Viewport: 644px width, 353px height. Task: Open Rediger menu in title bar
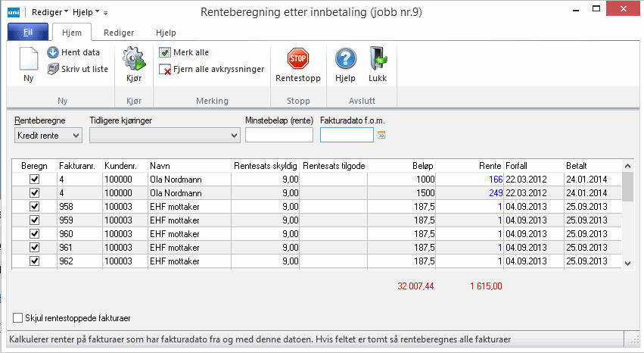[49, 12]
